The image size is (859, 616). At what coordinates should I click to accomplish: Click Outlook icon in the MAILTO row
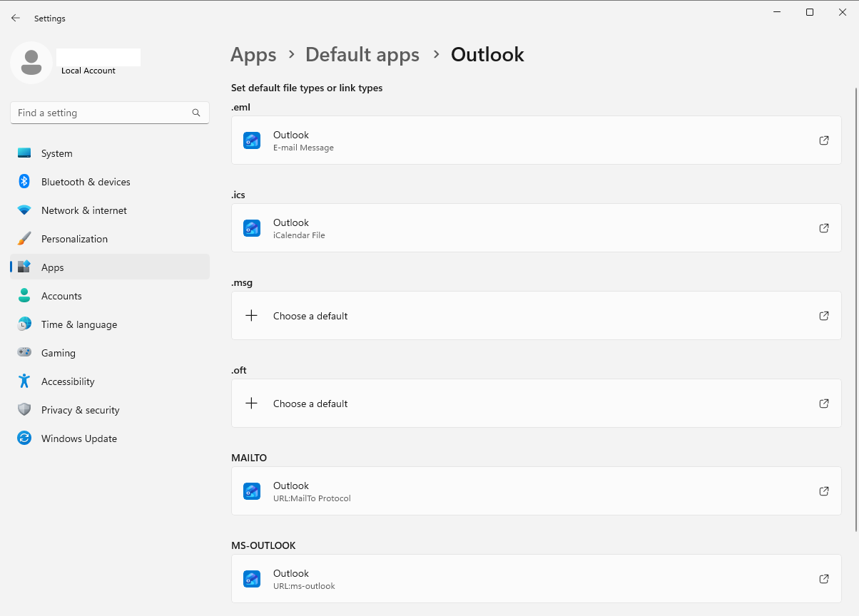point(252,491)
